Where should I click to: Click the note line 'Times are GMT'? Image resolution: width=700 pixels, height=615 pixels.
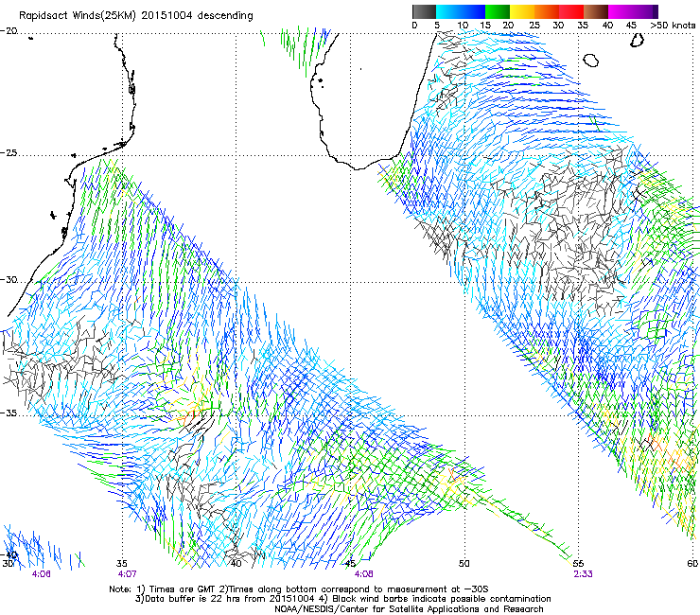point(299,589)
